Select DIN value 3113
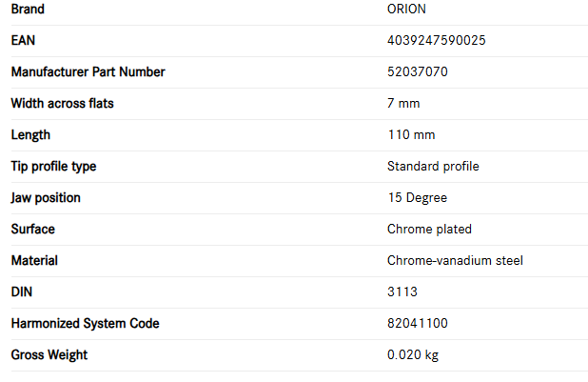 coord(402,292)
